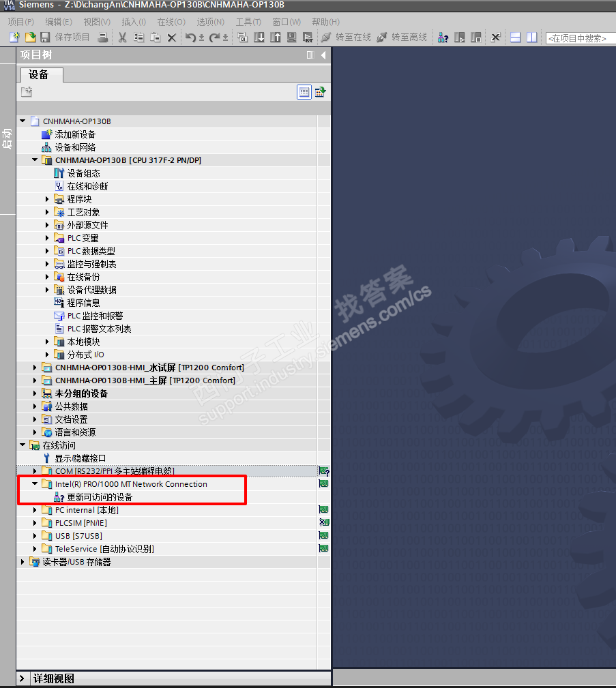Click 更新可访问的设备 item
Image resolution: width=616 pixels, height=688 pixels.
click(x=99, y=497)
